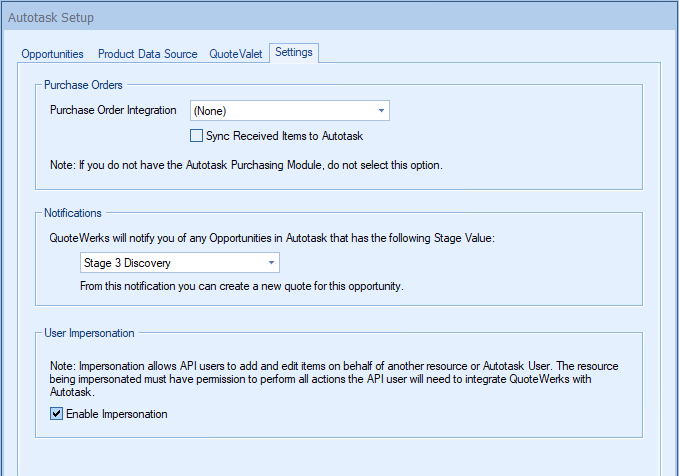This screenshot has width=679, height=476.
Task: Click the Notifications group heading
Action: pyautogui.click(x=74, y=213)
